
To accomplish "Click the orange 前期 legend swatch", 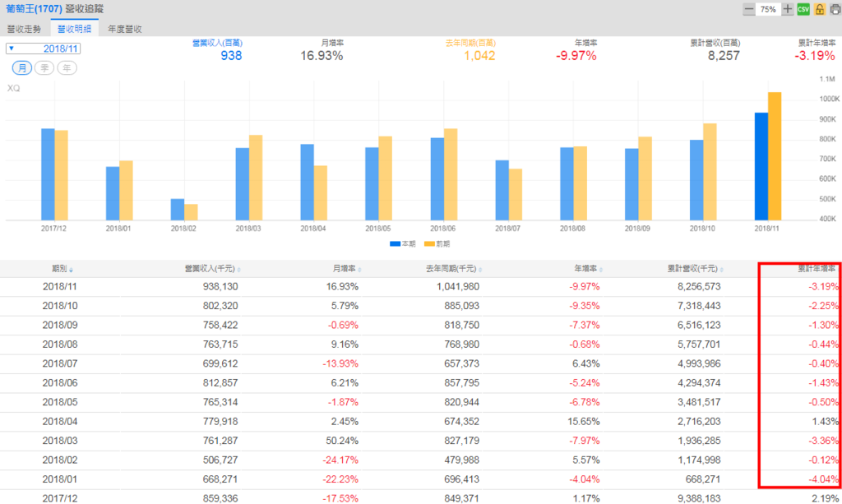I will point(429,244).
